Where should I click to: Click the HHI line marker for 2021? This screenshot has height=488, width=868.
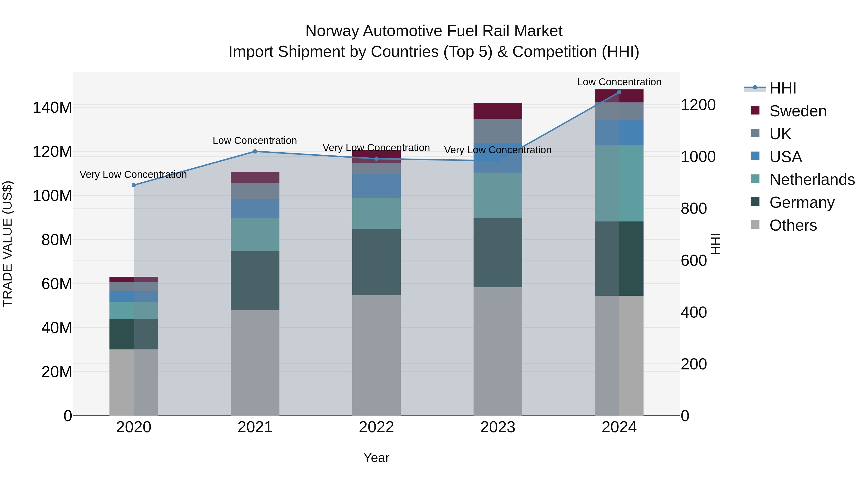255,152
